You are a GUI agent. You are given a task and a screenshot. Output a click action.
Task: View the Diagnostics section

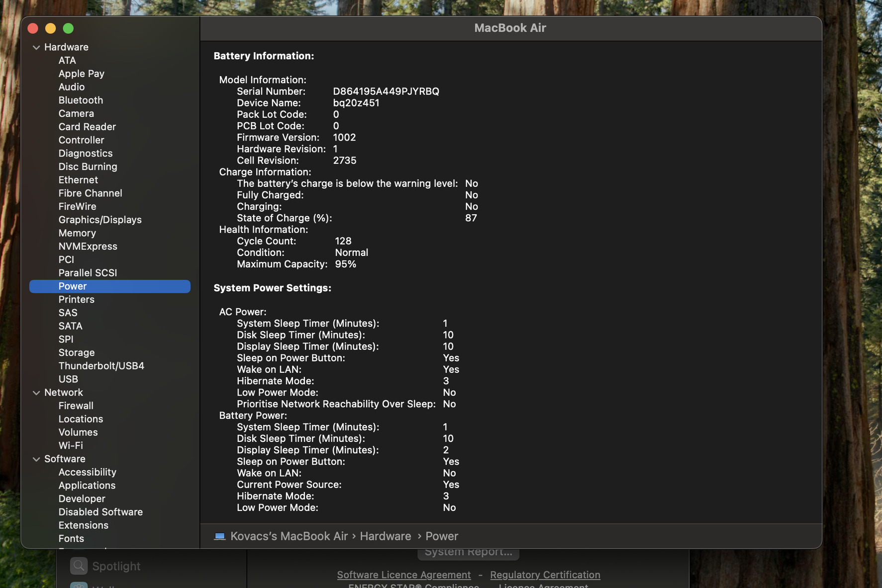click(86, 154)
